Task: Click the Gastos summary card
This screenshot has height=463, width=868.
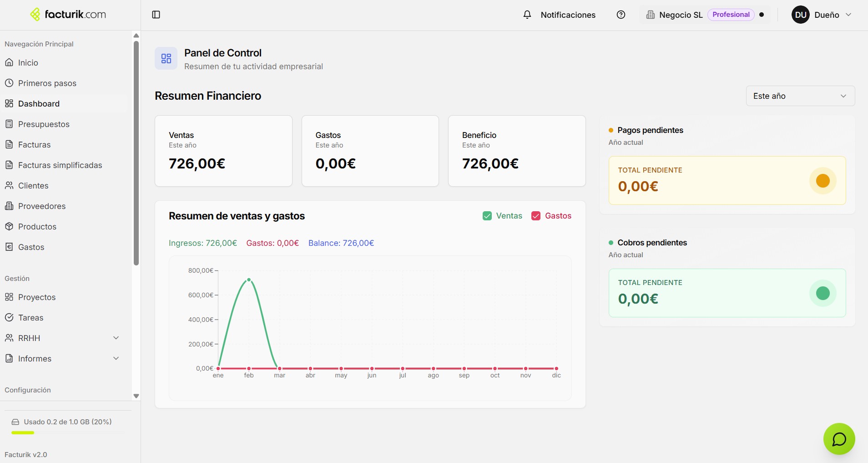Action: click(x=370, y=151)
